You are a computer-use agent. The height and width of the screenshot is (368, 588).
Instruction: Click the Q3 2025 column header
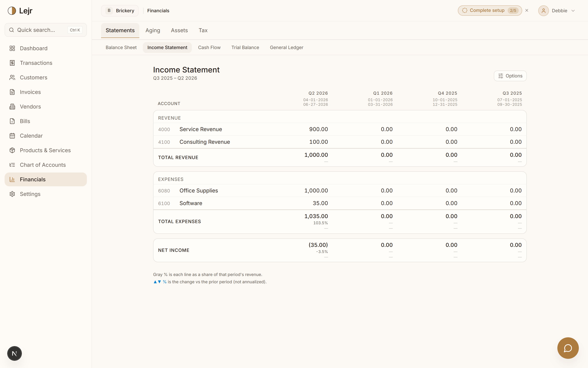click(x=512, y=93)
